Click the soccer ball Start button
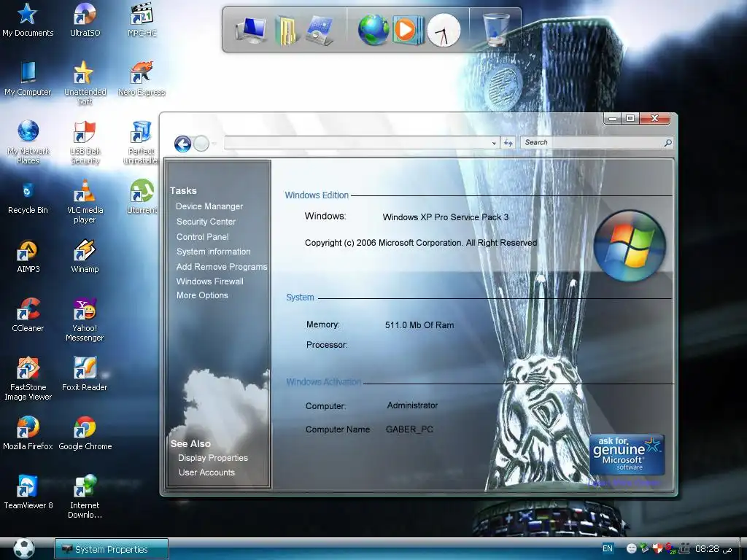This screenshot has width=747, height=560. (24, 548)
